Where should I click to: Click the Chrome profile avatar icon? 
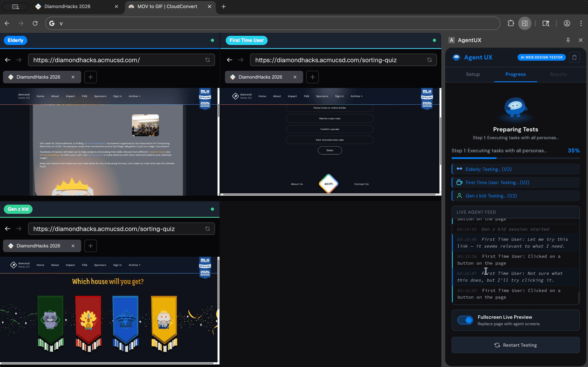(x=567, y=23)
